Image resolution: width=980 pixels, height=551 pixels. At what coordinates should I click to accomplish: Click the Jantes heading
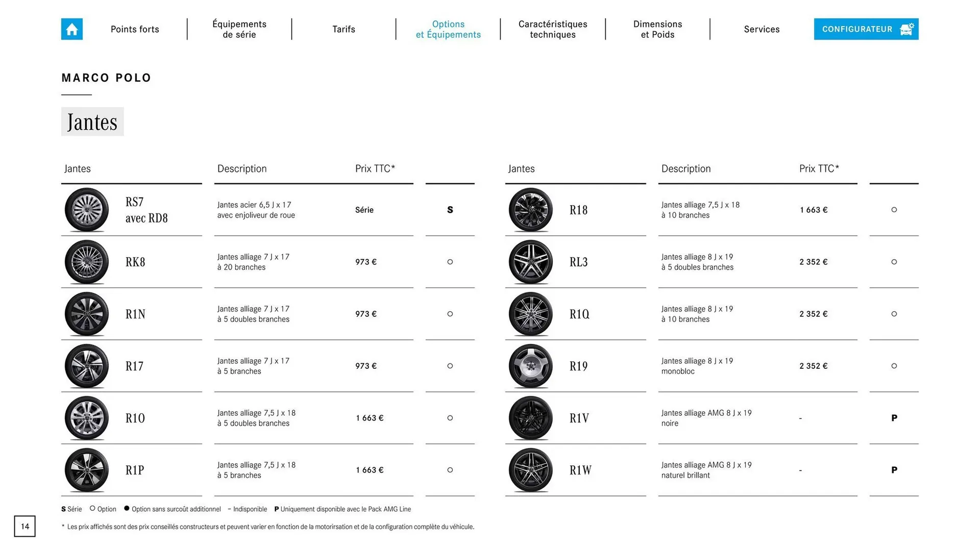[92, 122]
